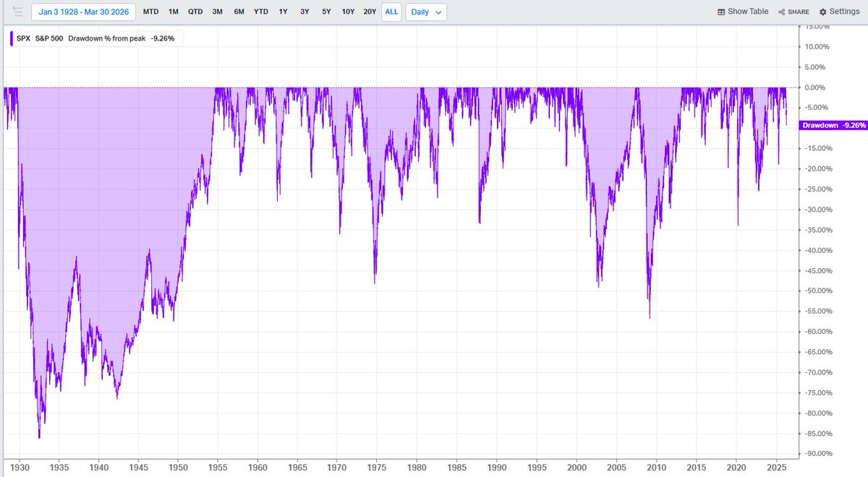
Task: Select the ALL time range
Action: [391, 12]
